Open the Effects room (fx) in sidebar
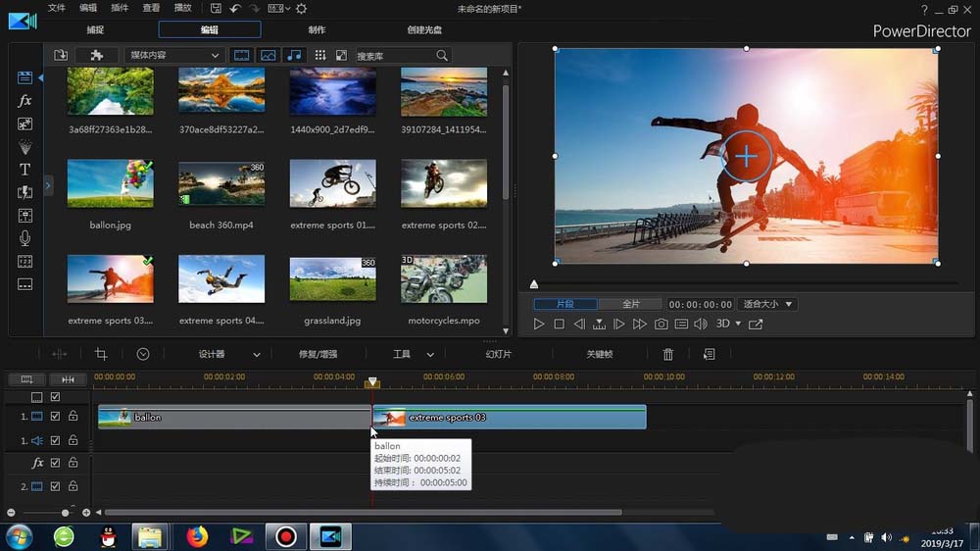The width and height of the screenshot is (980, 551). coord(25,101)
